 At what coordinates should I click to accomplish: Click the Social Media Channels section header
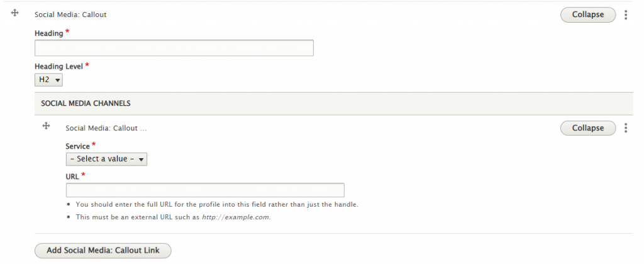[x=333, y=103]
